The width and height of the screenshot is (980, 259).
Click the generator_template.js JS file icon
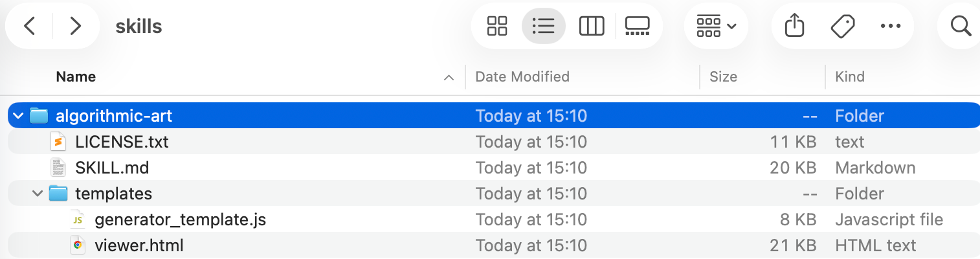[78, 220]
